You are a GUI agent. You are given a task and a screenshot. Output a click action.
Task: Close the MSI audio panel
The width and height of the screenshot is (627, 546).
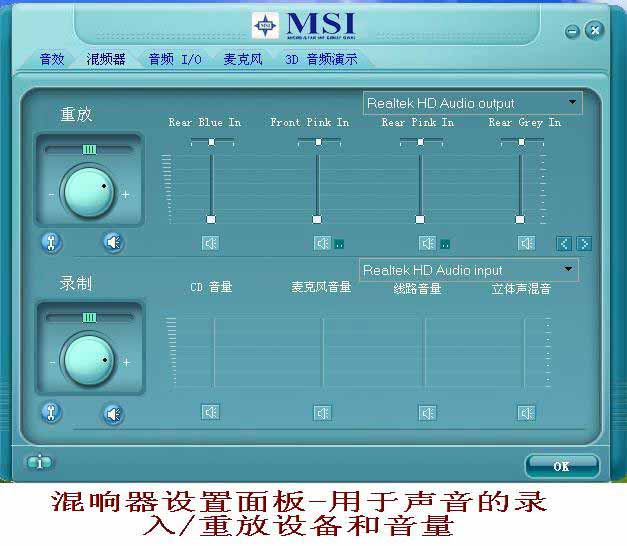595,30
